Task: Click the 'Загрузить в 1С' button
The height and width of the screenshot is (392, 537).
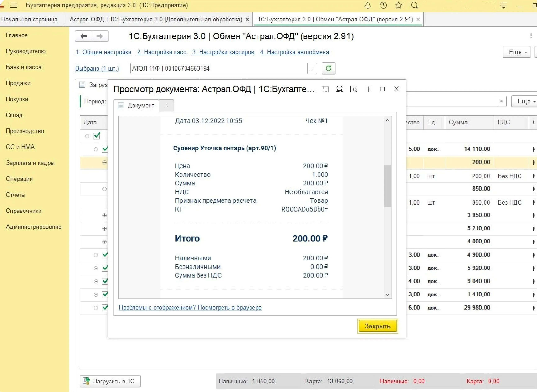Action: [110, 381]
